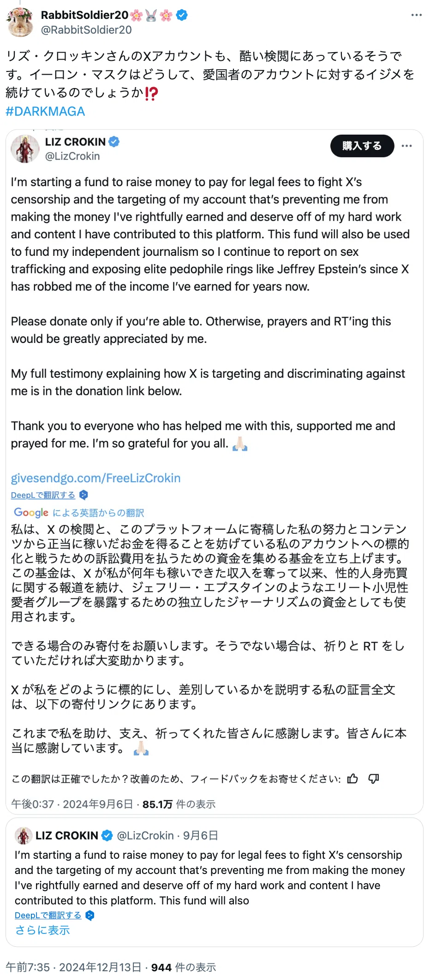Image resolution: width=430 pixels, height=980 pixels.
Task: Click the upper DeepLで翻訳する link
Action: pyautogui.click(x=43, y=495)
